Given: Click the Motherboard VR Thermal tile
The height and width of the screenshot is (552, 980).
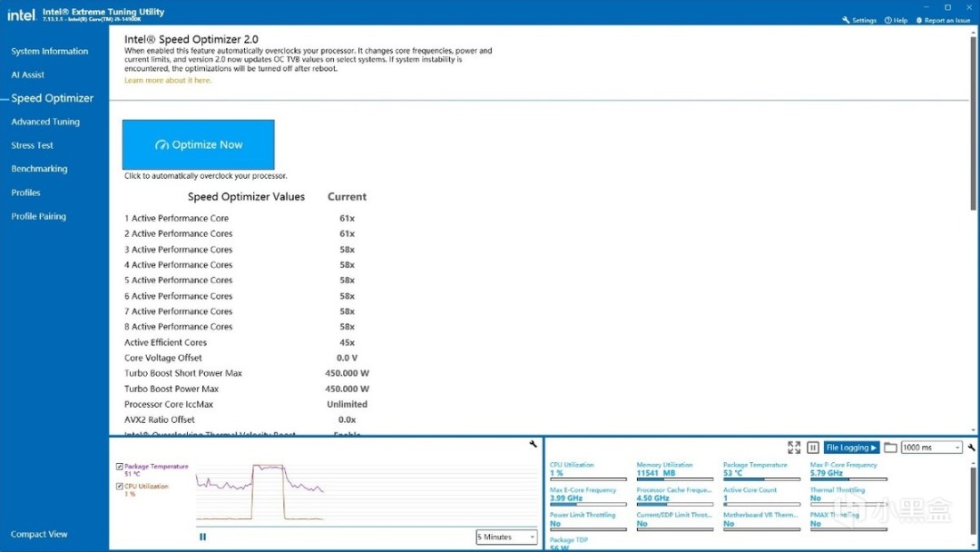Looking at the screenshot, I should (x=761, y=521).
